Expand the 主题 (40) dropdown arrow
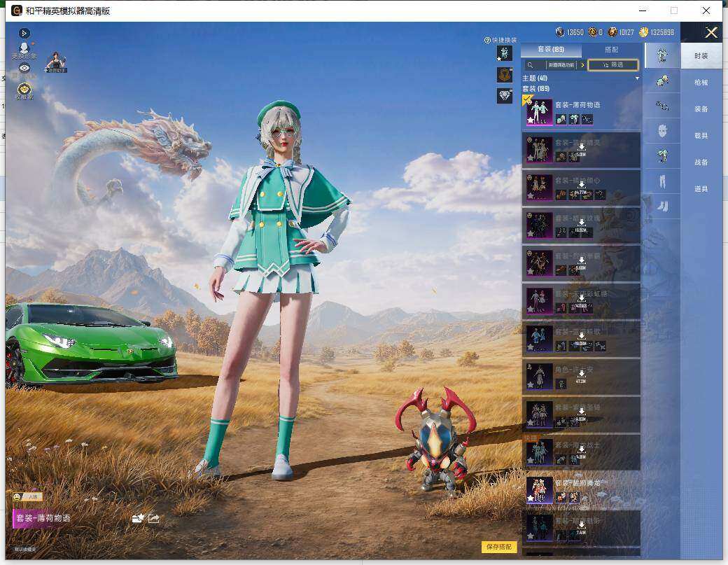 point(638,78)
